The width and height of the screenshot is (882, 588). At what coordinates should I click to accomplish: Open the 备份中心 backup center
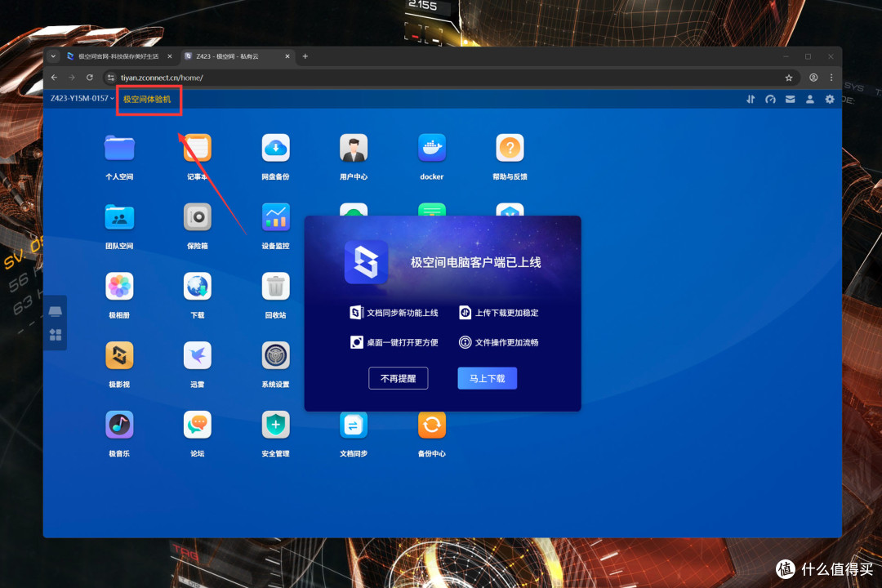pos(431,425)
